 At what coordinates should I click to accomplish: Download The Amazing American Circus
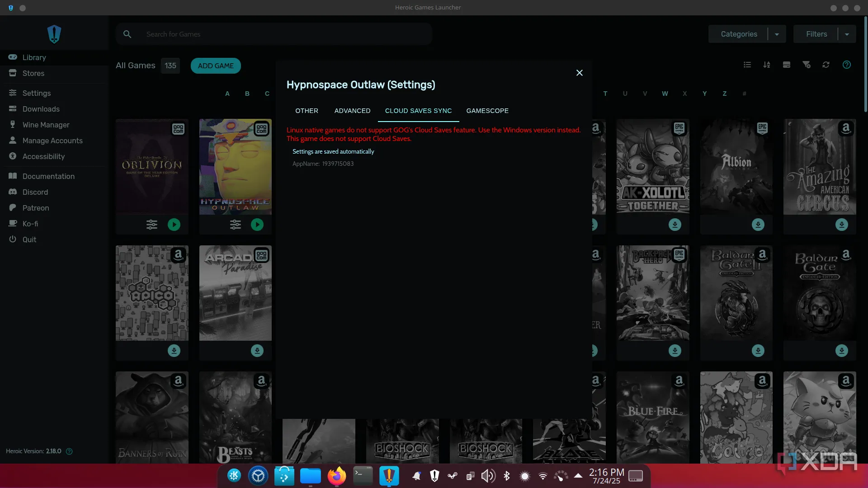[842, 225]
